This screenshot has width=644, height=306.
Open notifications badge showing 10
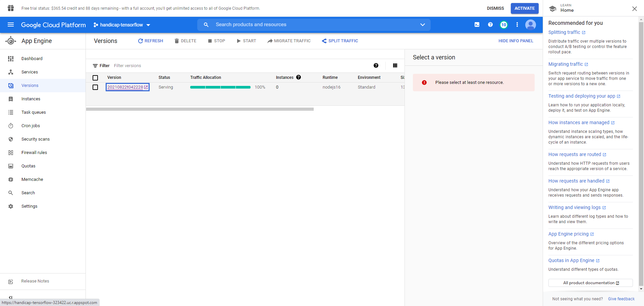[504, 24]
